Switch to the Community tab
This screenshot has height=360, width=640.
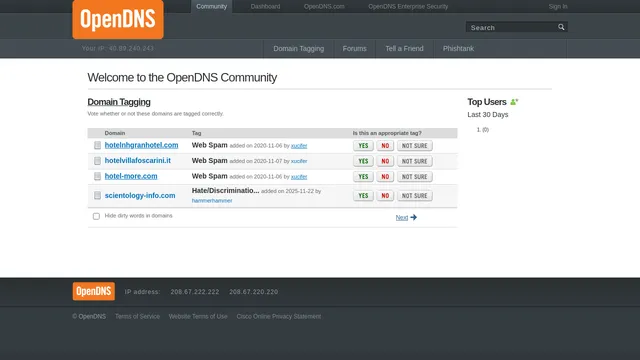pos(211,7)
